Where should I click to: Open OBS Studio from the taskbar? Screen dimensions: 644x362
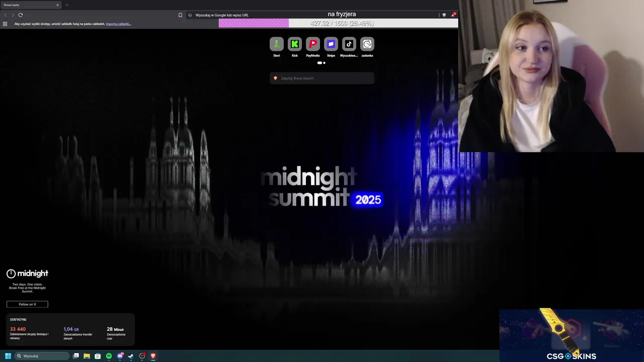(142, 356)
